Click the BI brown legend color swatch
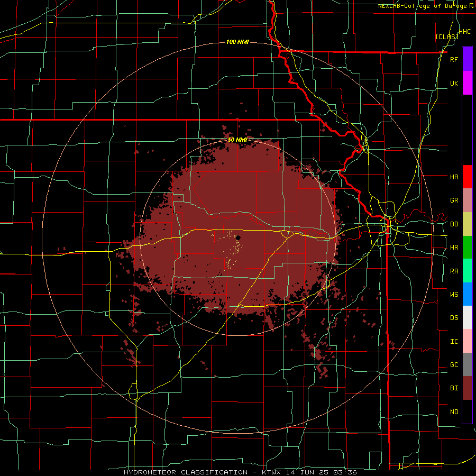Viewport: 476px width, 476px height. coord(467,388)
